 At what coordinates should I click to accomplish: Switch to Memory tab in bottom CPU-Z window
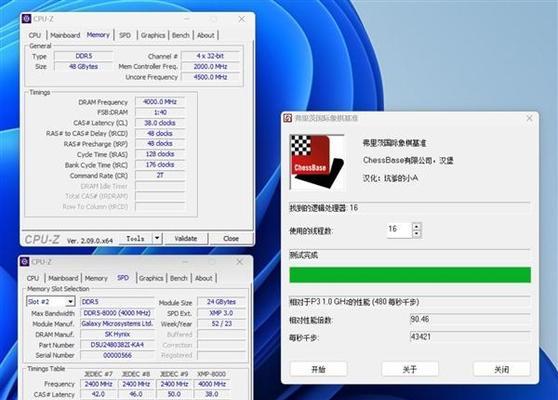(96, 278)
